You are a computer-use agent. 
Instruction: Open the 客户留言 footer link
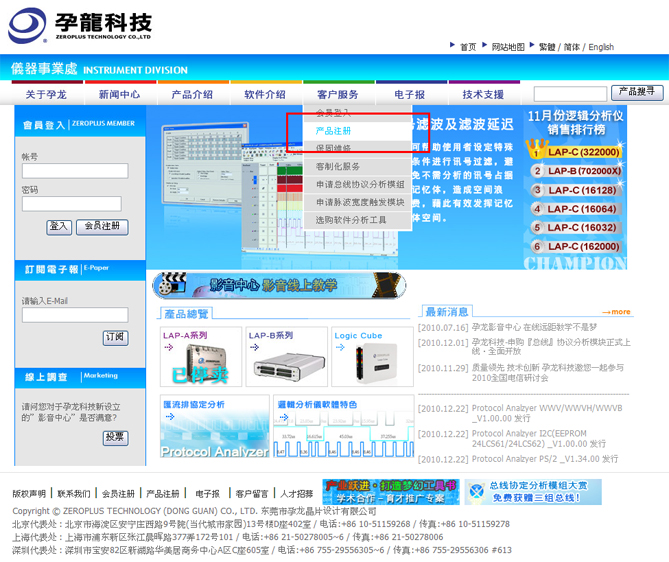click(x=252, y=494)
